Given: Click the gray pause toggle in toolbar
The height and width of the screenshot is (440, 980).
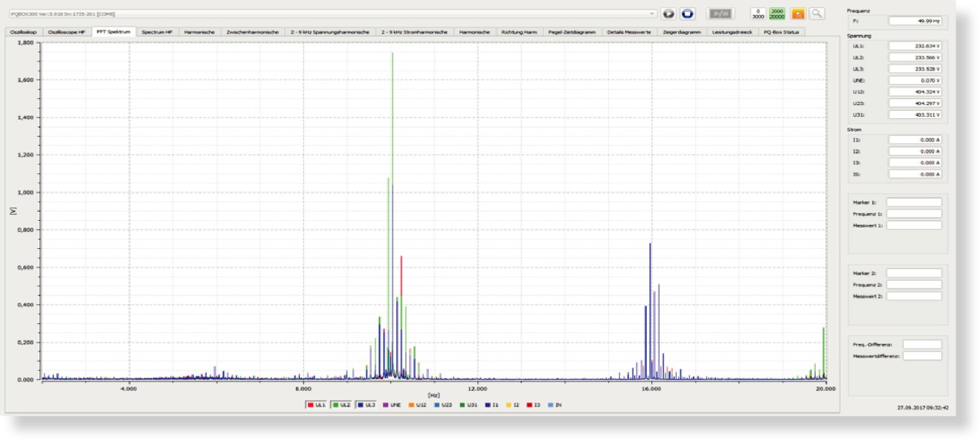Looking at the screenshot, I should 719,13.
